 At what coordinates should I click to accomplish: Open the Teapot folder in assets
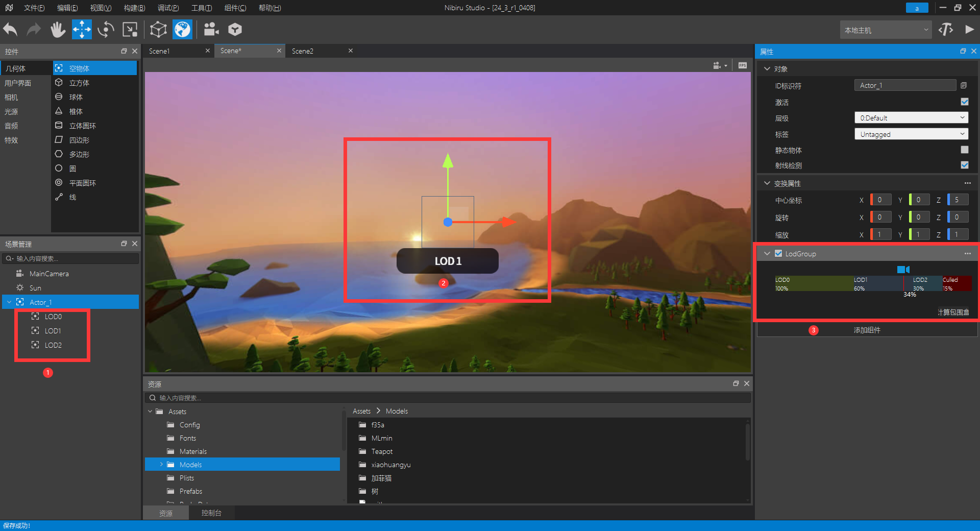[x=382, y=451]
